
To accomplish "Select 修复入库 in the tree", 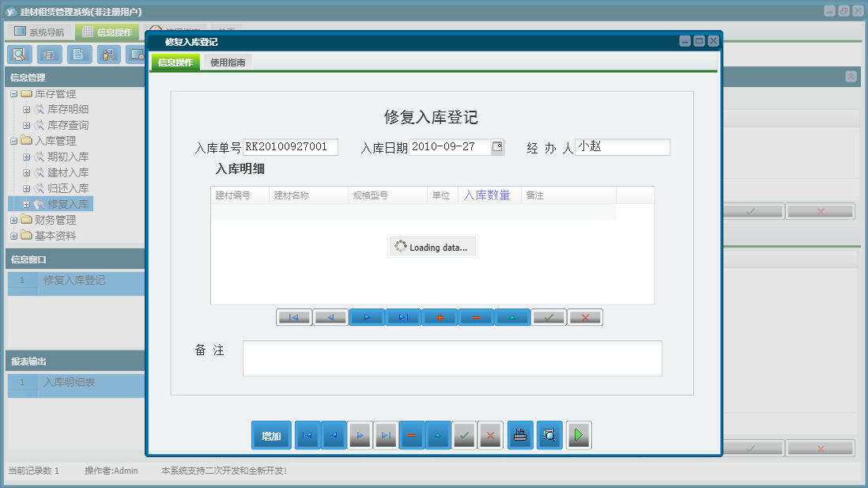I will 67,204.
